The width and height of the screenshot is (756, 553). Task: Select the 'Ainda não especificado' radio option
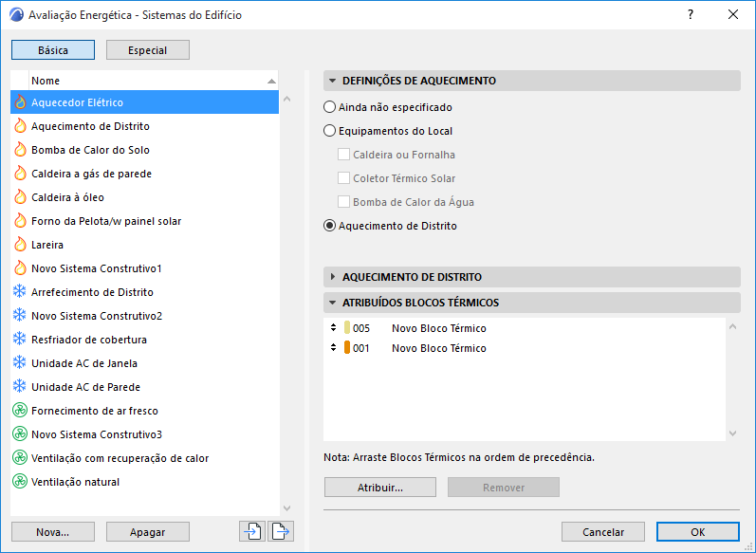point(330,107)
